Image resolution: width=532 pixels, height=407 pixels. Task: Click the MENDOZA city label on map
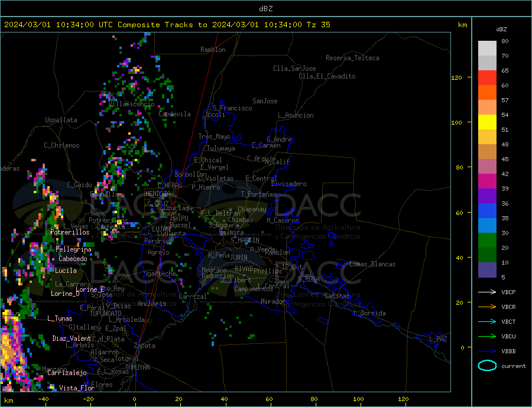(158, 194)
